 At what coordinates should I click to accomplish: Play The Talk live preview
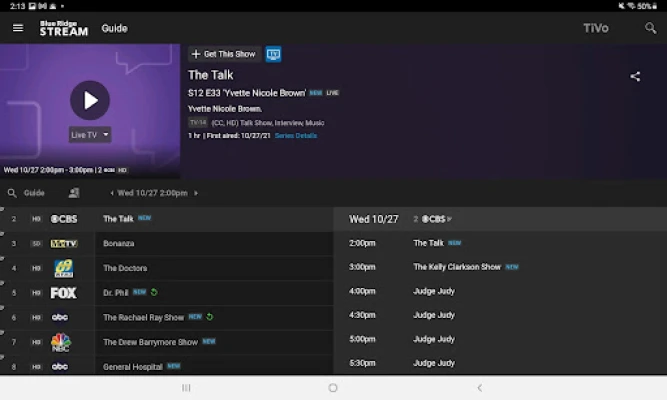(90, 100)
